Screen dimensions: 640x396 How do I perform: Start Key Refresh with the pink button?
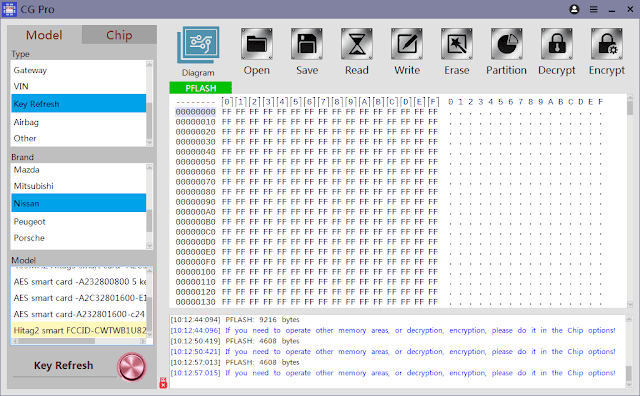coord(131,367)
